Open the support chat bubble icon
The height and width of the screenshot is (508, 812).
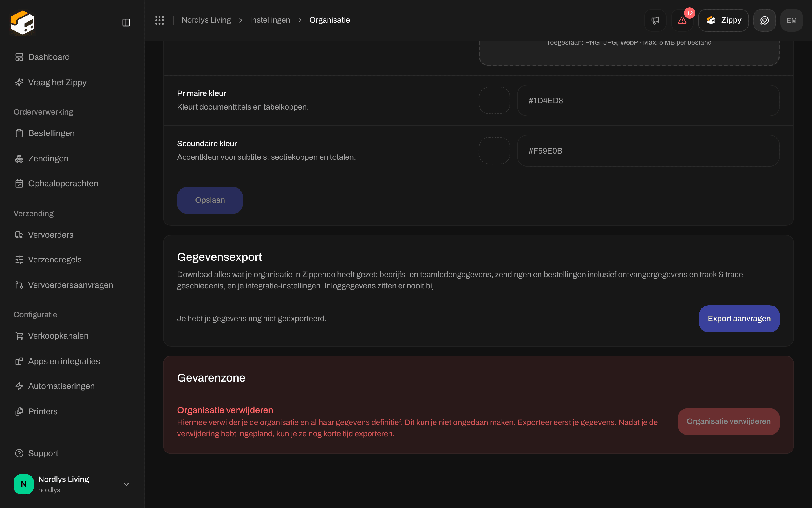tap(764, 20)
